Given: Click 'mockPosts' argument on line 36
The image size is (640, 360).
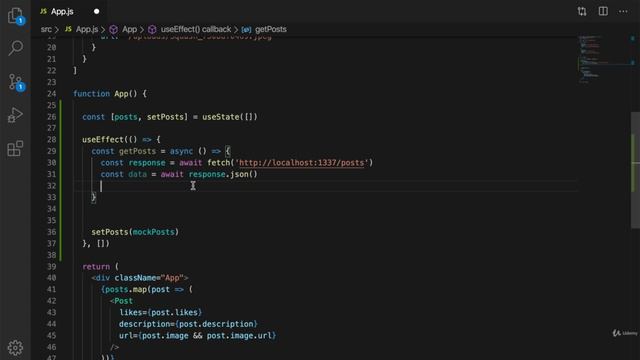Looking at the screenshot, I should point(153,232).
